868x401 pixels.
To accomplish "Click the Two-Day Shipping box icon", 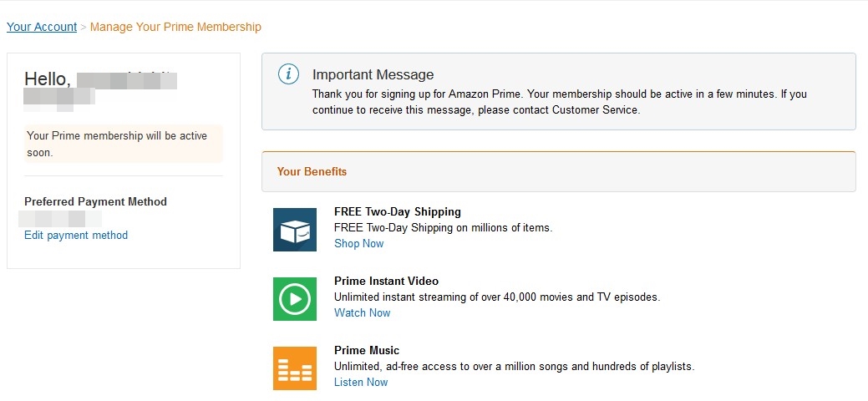I will pyautogui.click(x=295, y=229).
